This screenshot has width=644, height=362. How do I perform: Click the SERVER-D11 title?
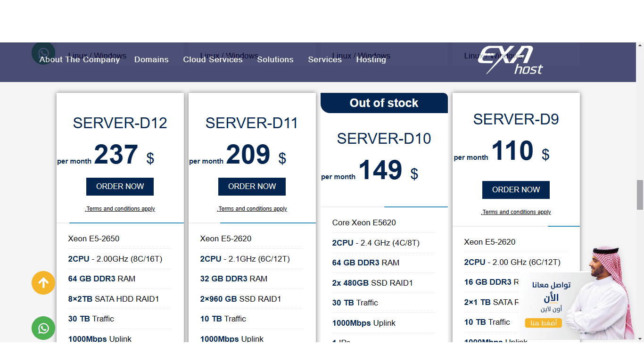pos(252,123)
